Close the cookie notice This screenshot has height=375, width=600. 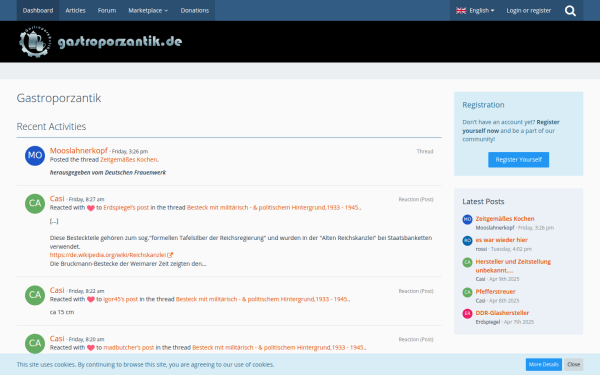[x=573, y=364]
